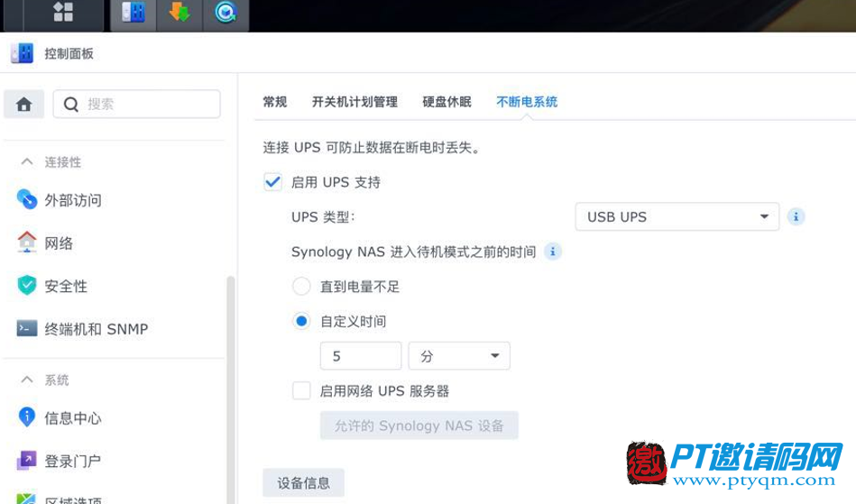
Task: Open Download Station taskbar icon
Action: [179, 14]
